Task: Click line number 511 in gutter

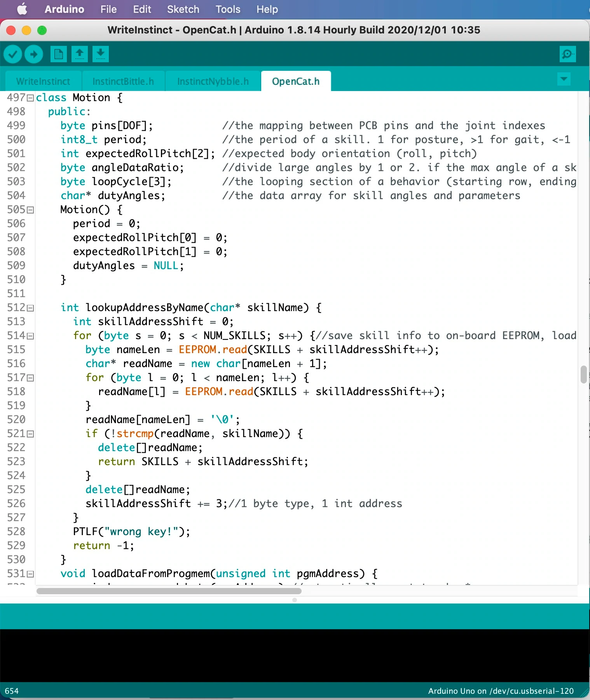Action: click(x=16, y=294)
